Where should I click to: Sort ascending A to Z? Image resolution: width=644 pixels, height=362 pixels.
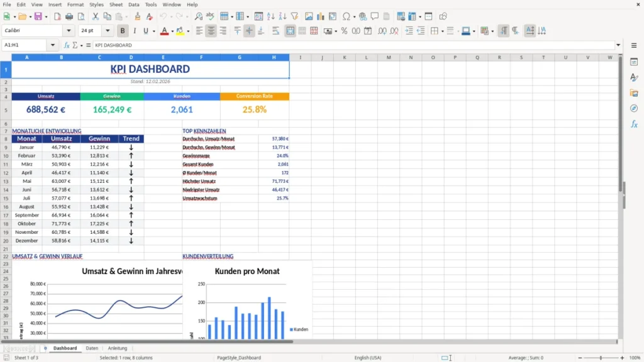[270, 16]
